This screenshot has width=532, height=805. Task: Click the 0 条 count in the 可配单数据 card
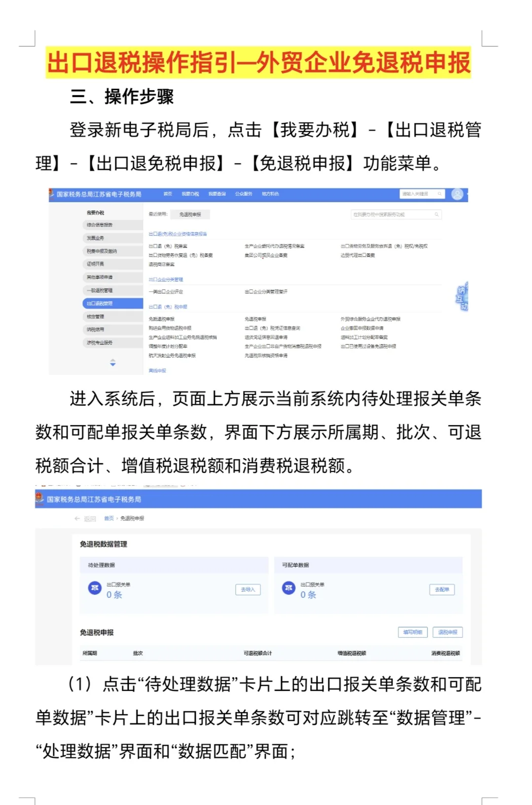click(x=308, y=595)
